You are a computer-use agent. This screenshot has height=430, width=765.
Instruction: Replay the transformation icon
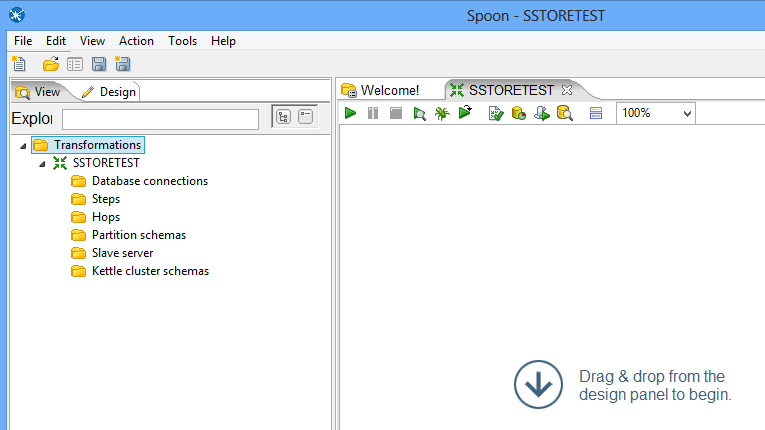[465, 113]
